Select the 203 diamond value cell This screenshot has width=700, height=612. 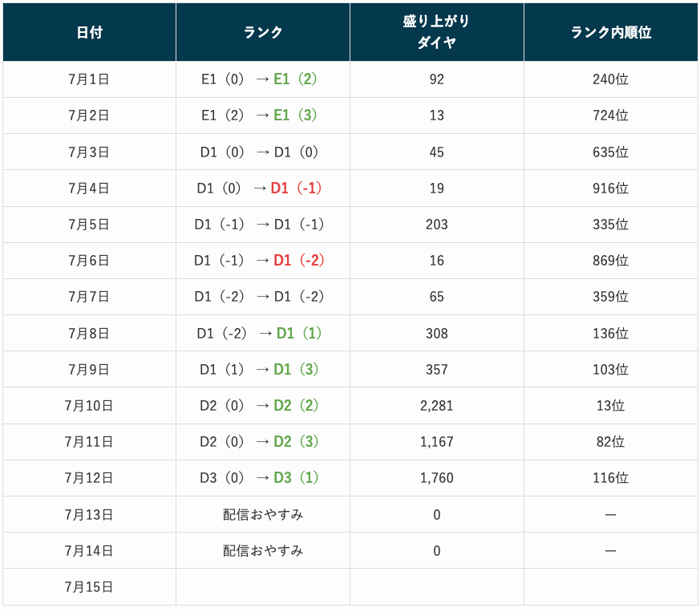436,225
